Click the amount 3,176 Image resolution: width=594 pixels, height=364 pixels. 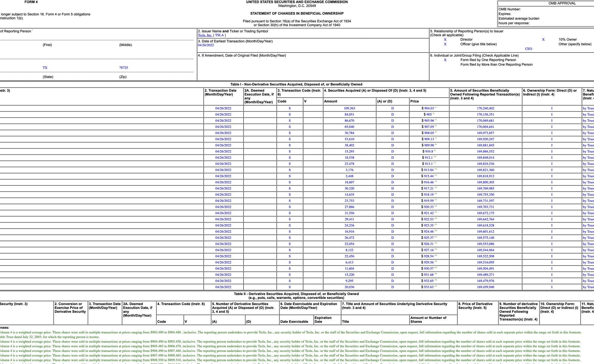click(350, 170)
